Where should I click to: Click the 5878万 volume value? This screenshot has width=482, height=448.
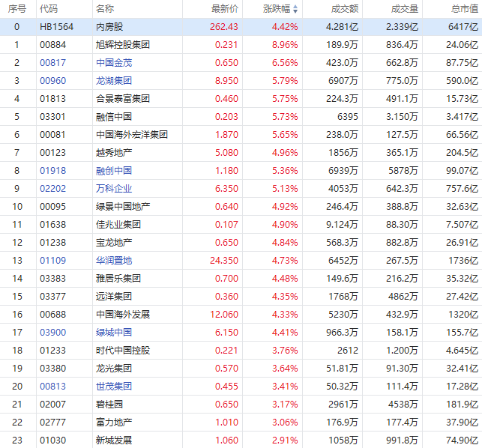click(403, 171)
